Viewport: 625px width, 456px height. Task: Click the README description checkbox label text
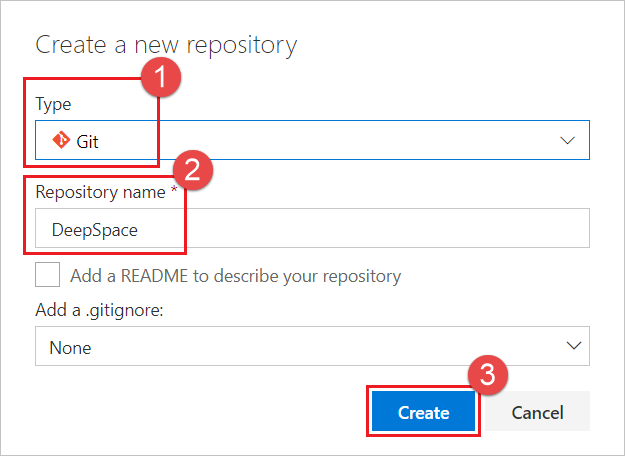235,276
